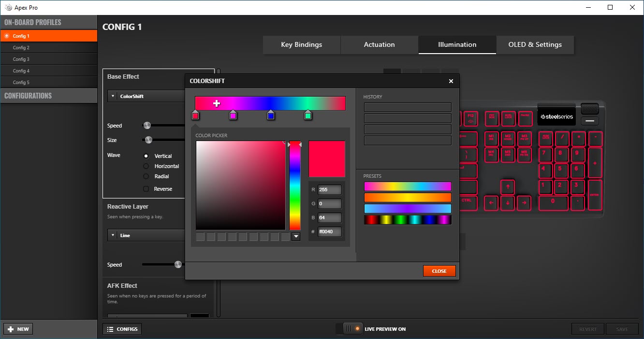This screenshot has width=644, height=339.
Task: Select the Config 3 profile
Action: click(x=49, y=59)
